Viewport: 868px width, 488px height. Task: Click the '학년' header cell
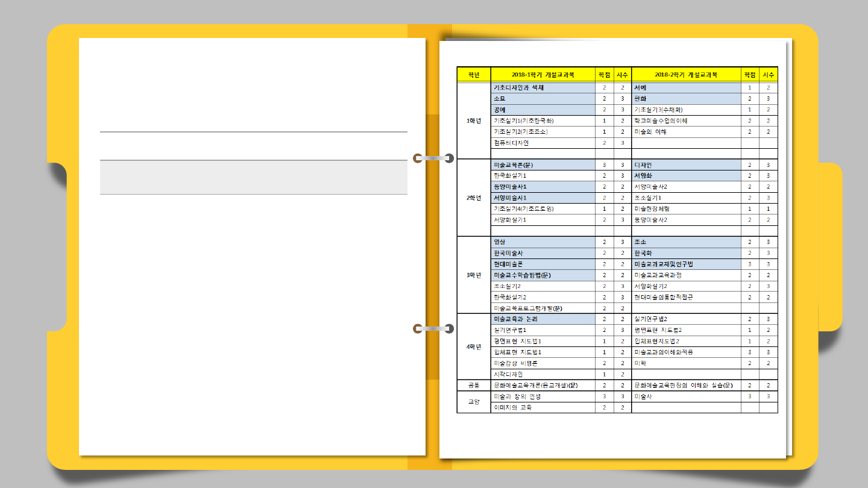click(474, 75)
